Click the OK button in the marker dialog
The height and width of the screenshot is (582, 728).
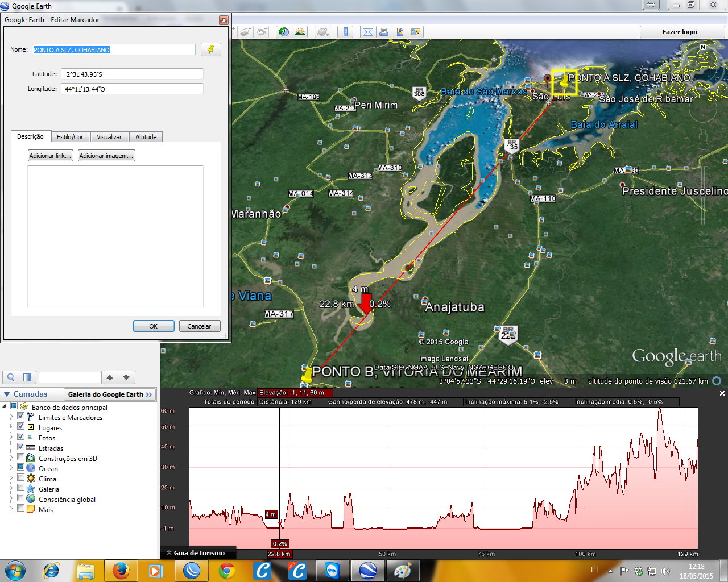point(154,326)
